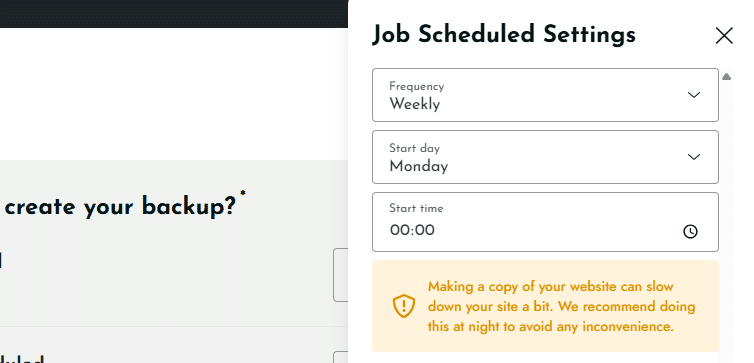
Task: Click the yellow warning banner background
Action: 545,306
